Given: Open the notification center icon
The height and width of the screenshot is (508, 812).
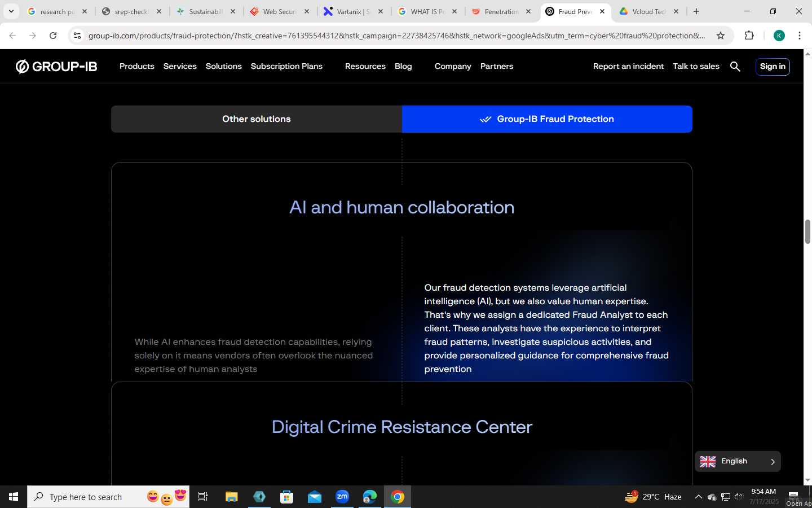Looking at the screenshot, I should coord(793,496).
